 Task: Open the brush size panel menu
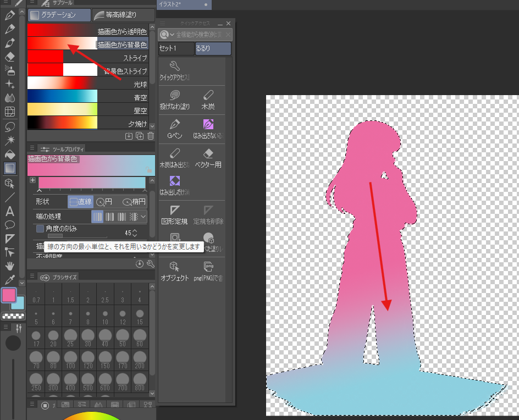click(x=32, y=276)
